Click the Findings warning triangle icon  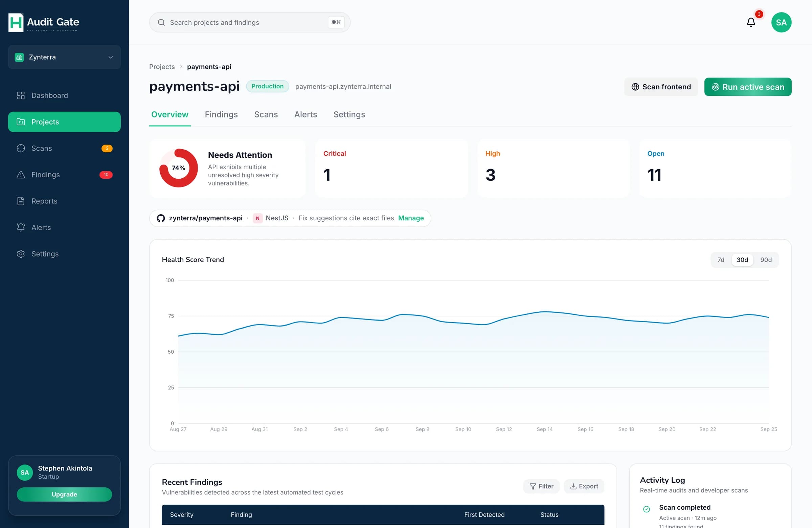tap(21, 175)
